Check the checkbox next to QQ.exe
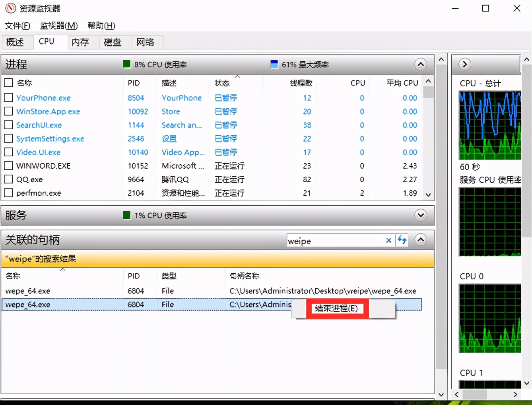 (8, 179)
